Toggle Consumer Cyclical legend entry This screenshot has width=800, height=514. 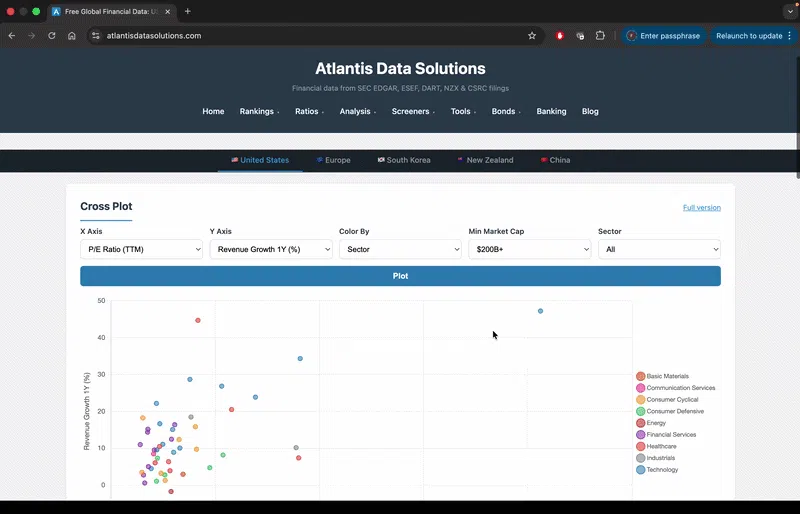(x=667, y=400)
